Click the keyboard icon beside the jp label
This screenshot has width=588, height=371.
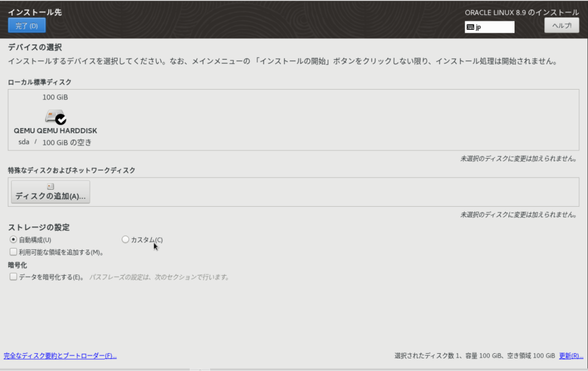471,26
